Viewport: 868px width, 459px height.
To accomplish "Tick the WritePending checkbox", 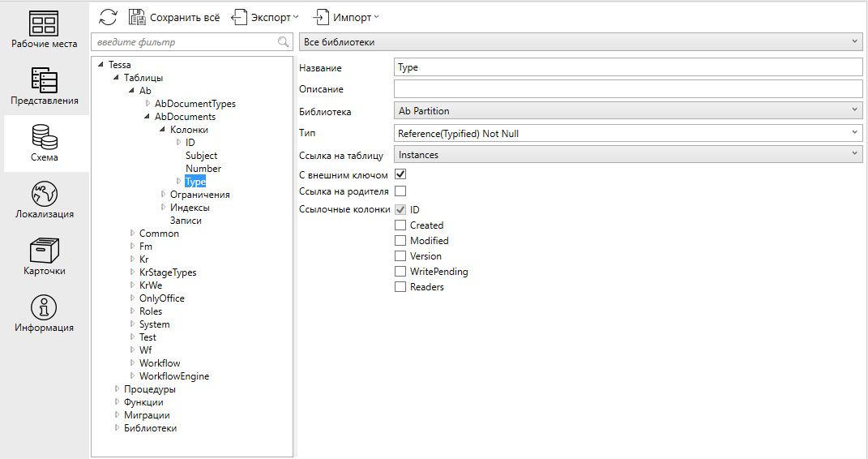I will click(400, 272).
